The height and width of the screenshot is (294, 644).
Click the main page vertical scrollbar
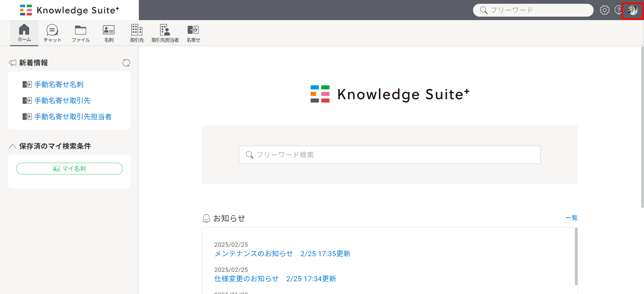(x=642, y=127)
